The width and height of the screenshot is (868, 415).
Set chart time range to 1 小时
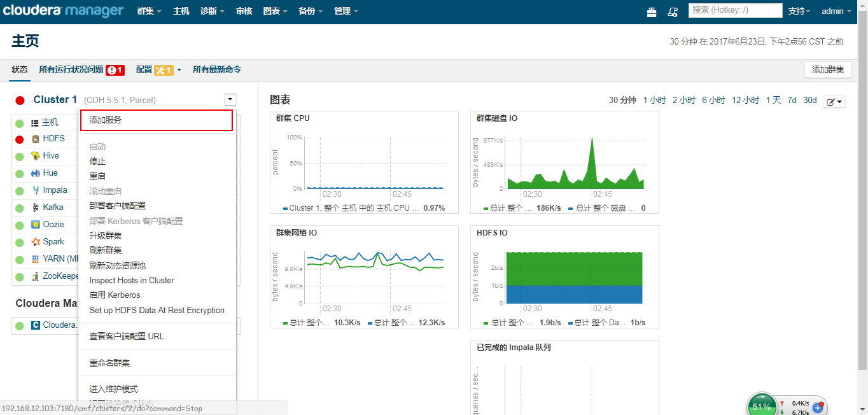coord(654,101)
